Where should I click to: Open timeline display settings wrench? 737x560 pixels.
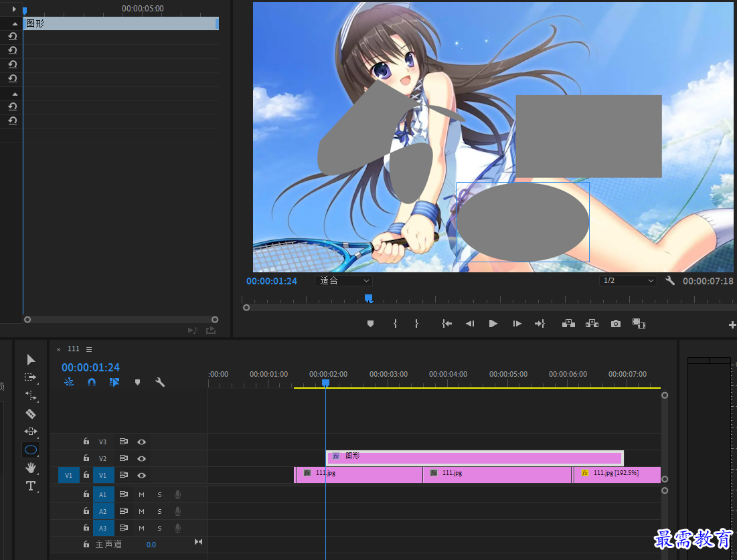click(x=160, y=383)
